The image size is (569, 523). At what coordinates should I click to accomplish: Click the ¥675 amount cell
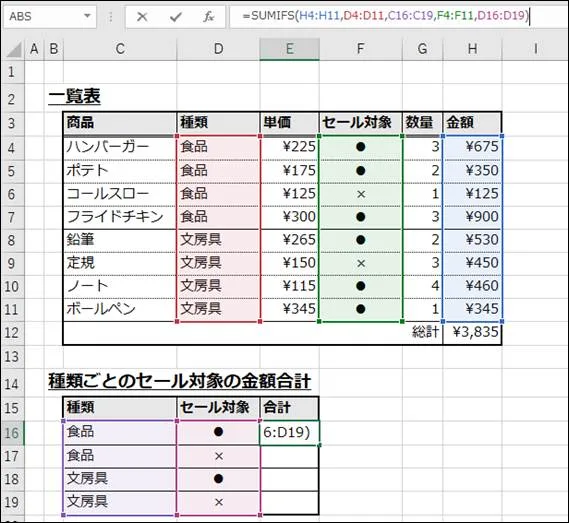[x=472, y=147]
